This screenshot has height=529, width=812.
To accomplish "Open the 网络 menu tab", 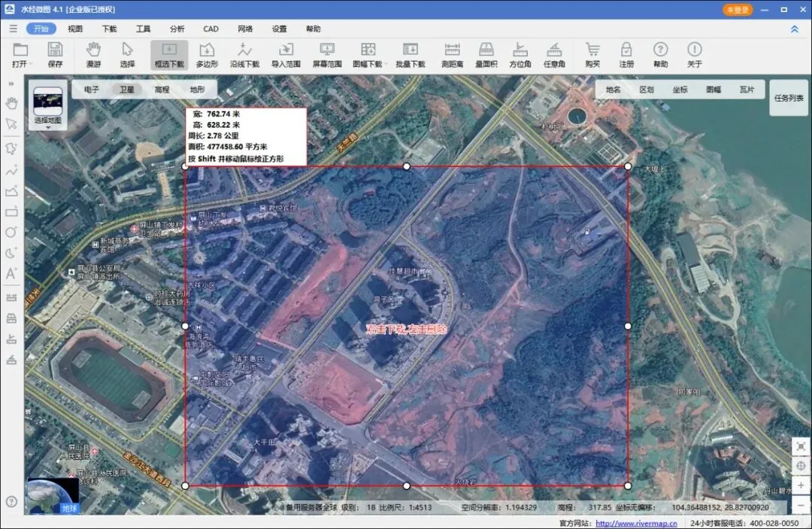I will point(245,29).
